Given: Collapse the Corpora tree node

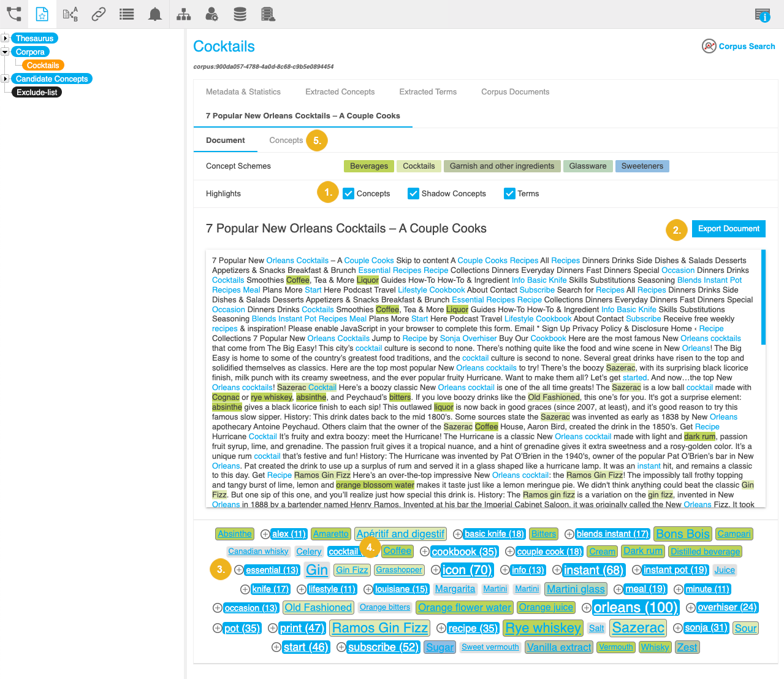Looking at the screenshot, I should click(x=5, y=52).
